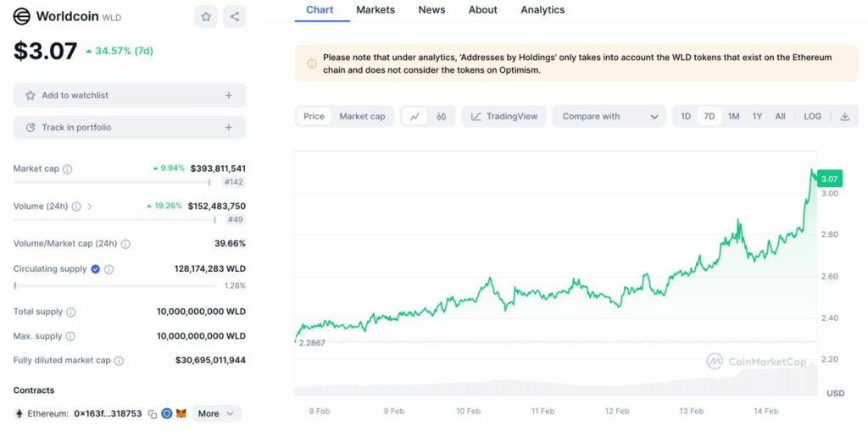Open the Compare with dropdown

click(609, 117)
